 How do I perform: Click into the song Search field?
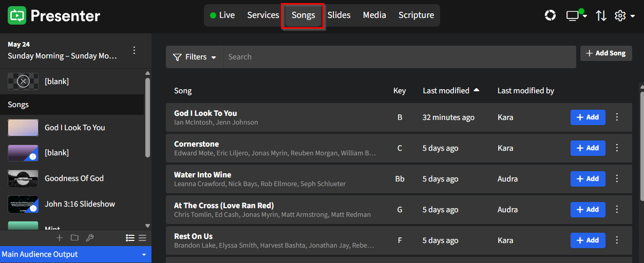click(400, 57)
